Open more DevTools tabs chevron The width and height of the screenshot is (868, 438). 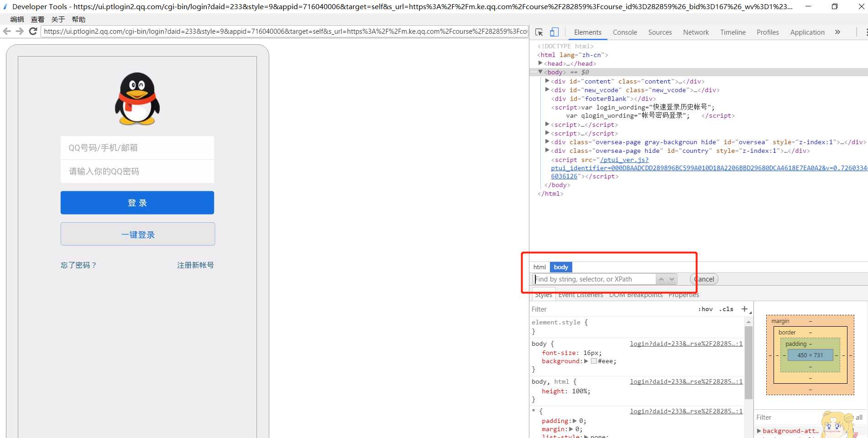[x=837, y=32]
